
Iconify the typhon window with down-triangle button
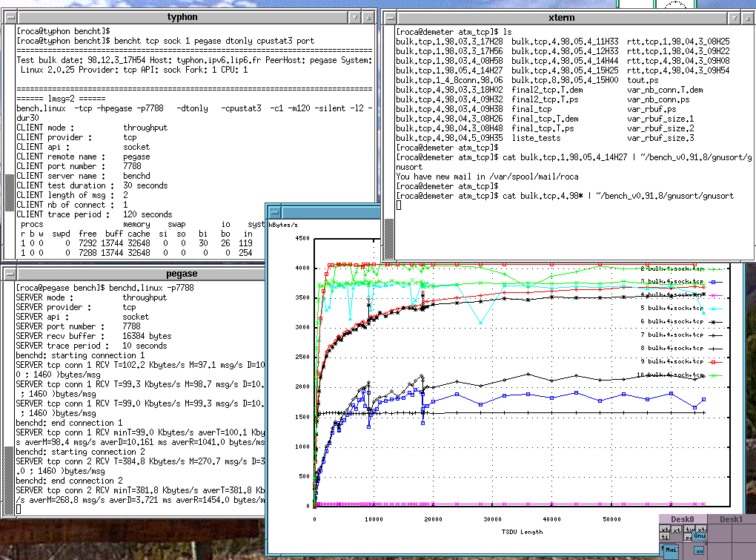point(355,17)
